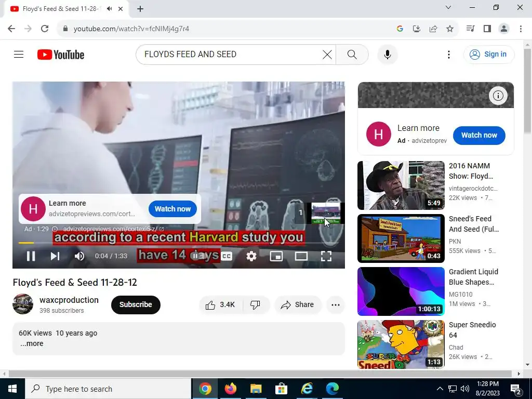532x399 pixels.
Task: Open the notifications action center
Action: pyautogui.click(x=516, y=389)
